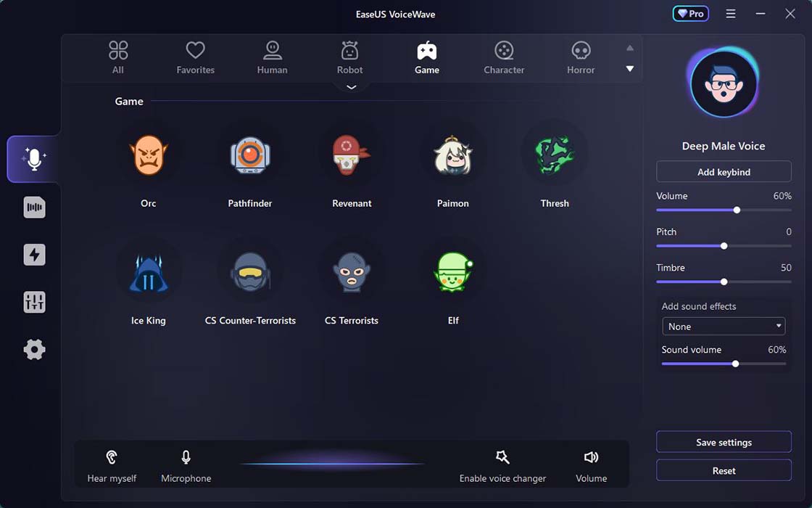Switch to the Human category tab
This screenshot has height=508, width=812.
point(272,57)
